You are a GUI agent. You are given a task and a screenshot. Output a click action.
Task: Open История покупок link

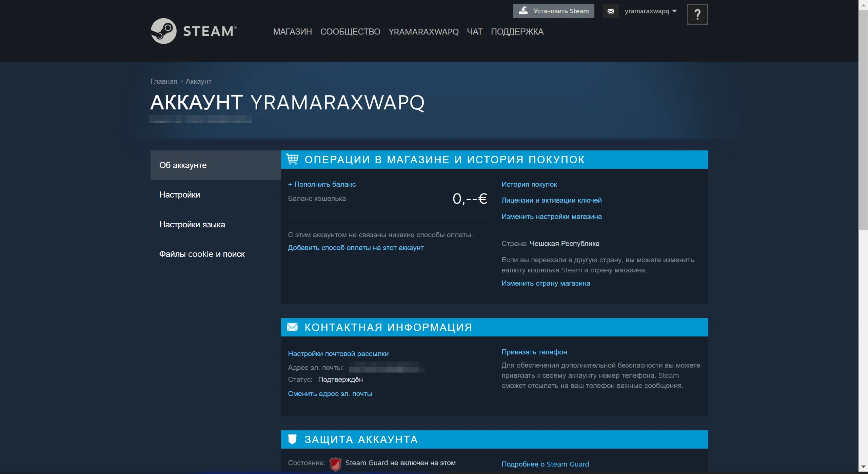point(529,184)
